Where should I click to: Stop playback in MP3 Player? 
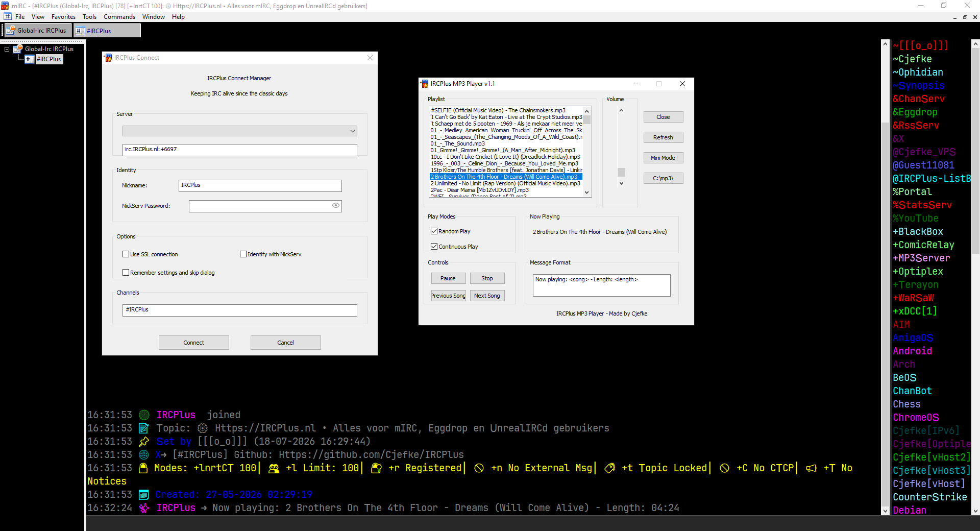(x=487, y=278)
